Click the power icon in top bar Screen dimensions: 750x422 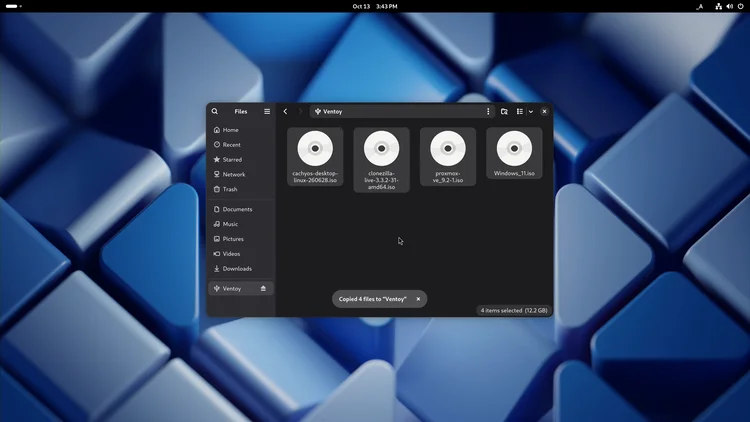click(740, 6)
